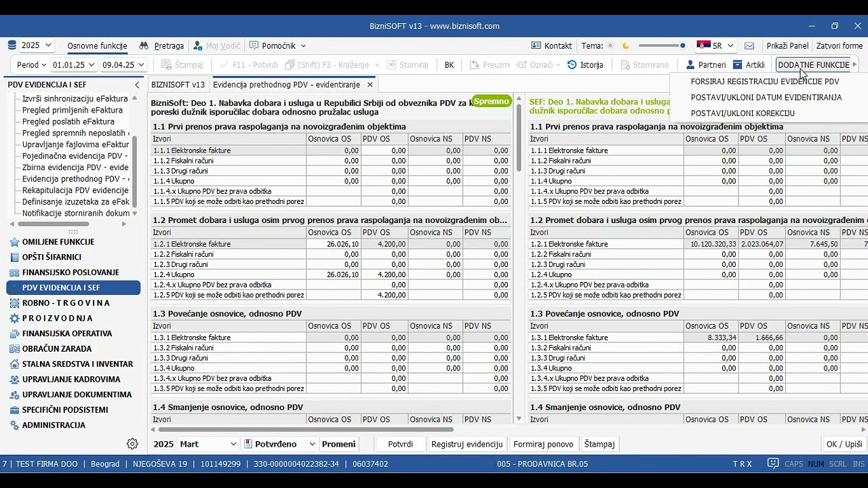Open FINANSIJSKA OPERATIVA module
868x488 pixels.
(61, 333)
